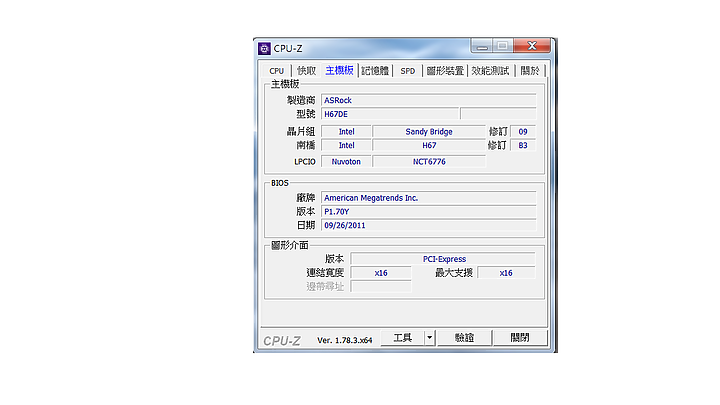Click the CPU-Z window title text
Screen dimensions: 720x405
[288, 48]
